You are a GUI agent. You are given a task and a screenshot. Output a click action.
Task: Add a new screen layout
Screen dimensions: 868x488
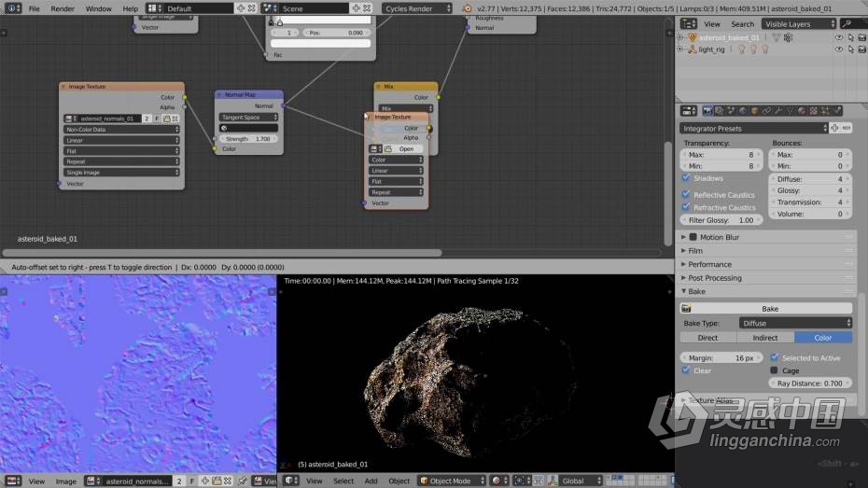click(240, 8)
